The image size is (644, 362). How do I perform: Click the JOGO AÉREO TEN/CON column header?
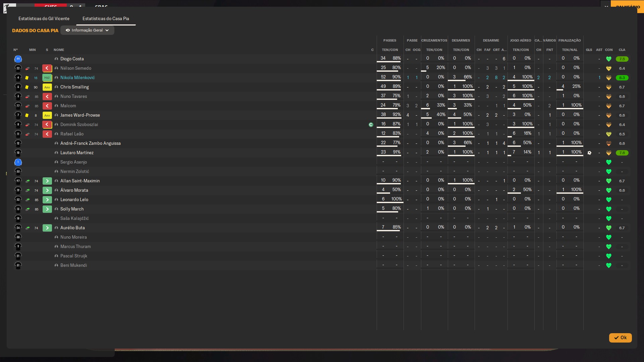(521, 50)
